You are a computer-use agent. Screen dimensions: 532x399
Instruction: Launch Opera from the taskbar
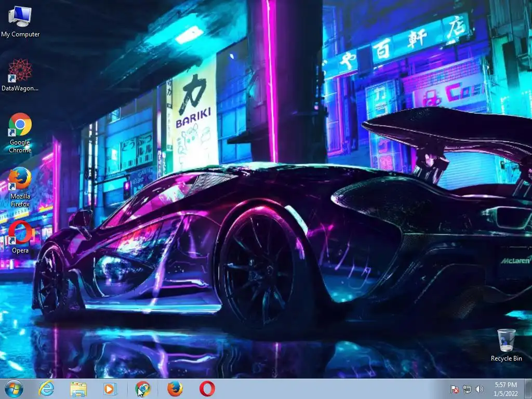click(x=207, y=389)
